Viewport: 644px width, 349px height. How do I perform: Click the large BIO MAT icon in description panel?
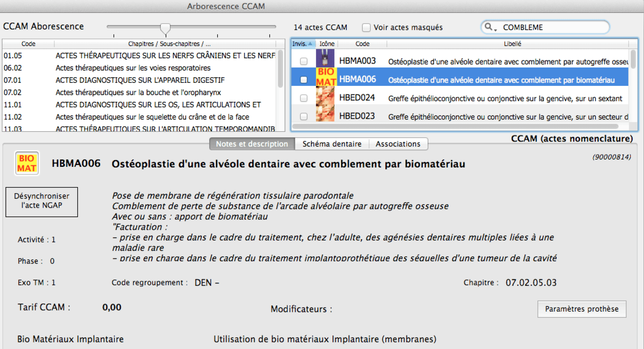click(x=27, y=163)
